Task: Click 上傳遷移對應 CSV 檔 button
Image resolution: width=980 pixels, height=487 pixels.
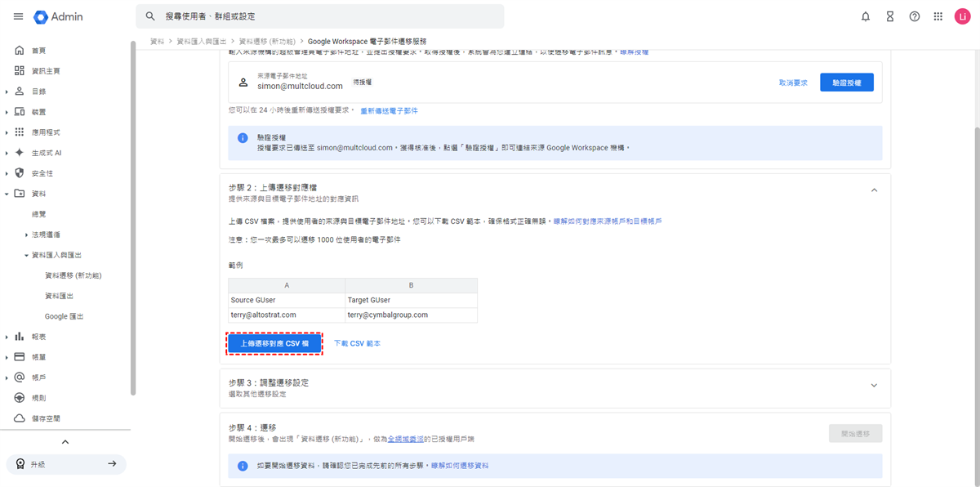Action: (274, 343)
